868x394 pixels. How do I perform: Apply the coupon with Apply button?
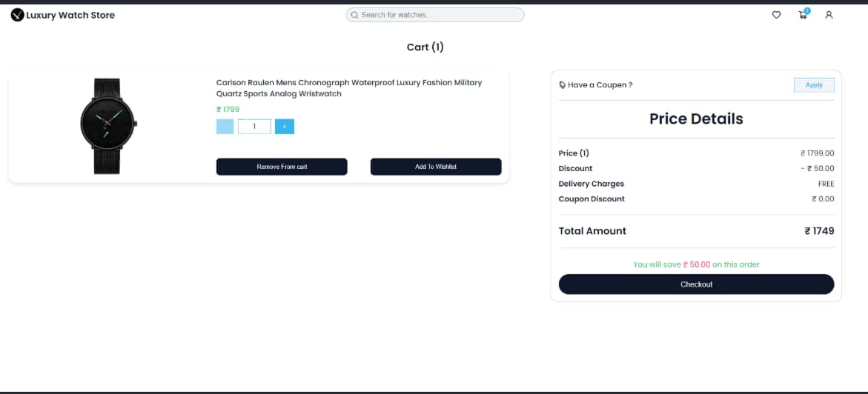[813, 85]
